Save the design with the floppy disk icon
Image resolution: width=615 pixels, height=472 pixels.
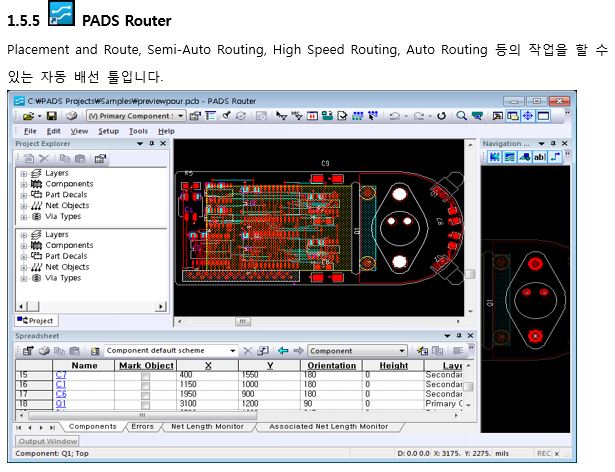(x=51, y=116)
